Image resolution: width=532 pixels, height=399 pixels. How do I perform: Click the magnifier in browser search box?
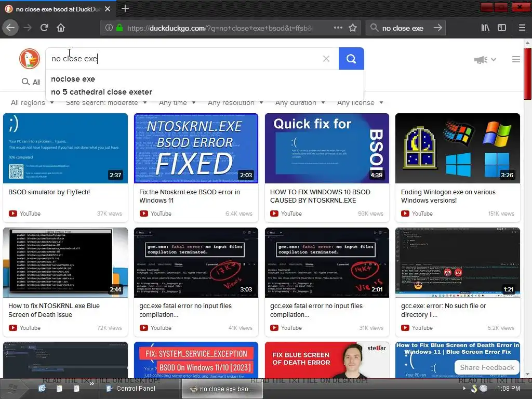click(374, 28)
